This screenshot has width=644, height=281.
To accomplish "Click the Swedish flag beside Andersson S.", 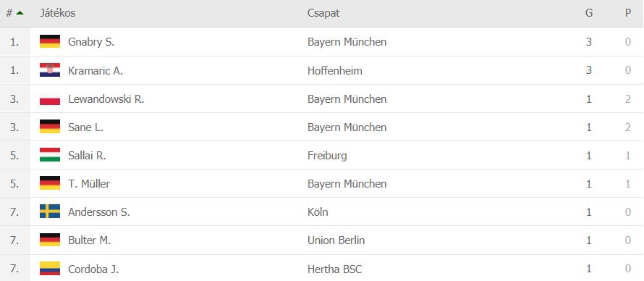I will pyautogui.click(x=50, y=211).
